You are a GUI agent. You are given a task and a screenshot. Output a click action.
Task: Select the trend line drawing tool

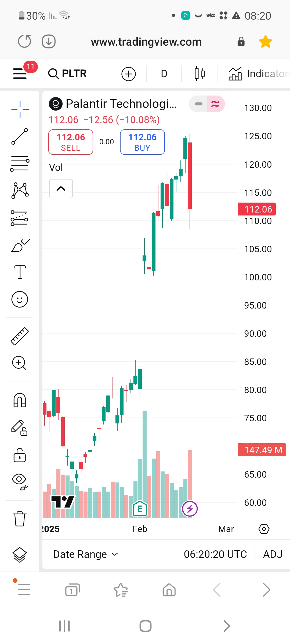tap(20, 136)
